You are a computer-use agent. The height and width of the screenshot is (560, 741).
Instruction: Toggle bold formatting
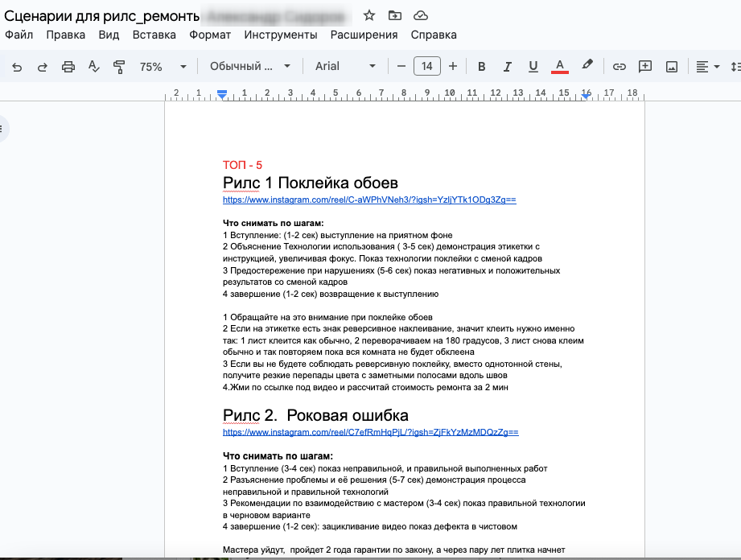click(482, 67)
